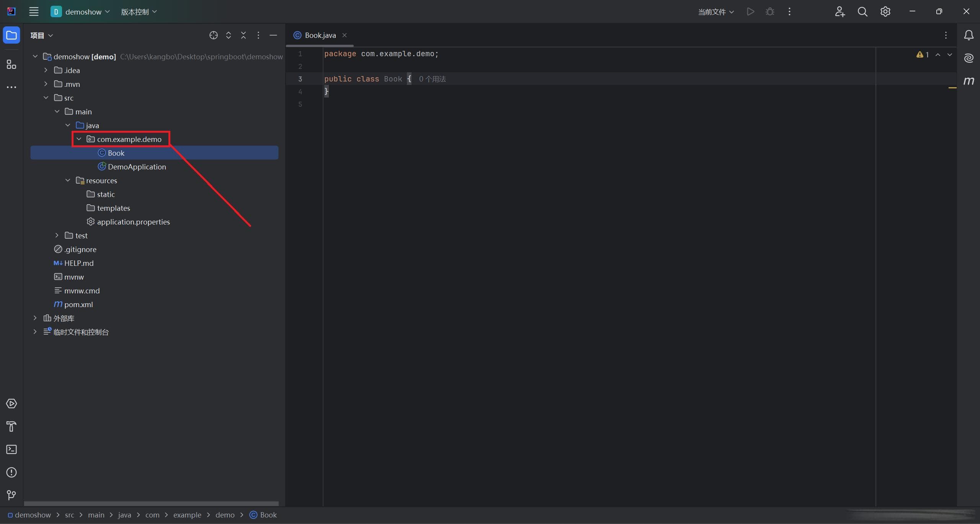The image size is (980, 524).
Task: Open the Services tool window
Action: point(11,404)
